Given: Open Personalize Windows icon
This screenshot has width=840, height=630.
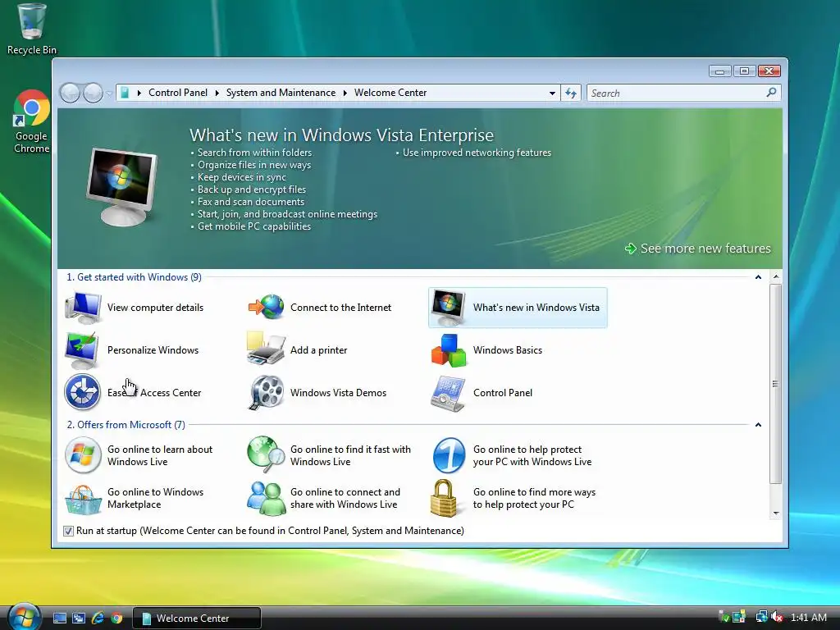Looking at the screenshot, I should click(81, 349).
